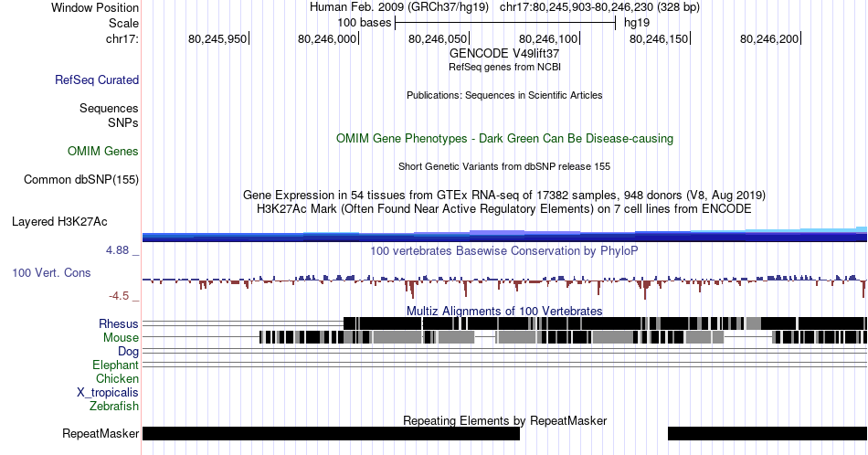
Task: Click the SNPs track label
Action: (123, 122)
